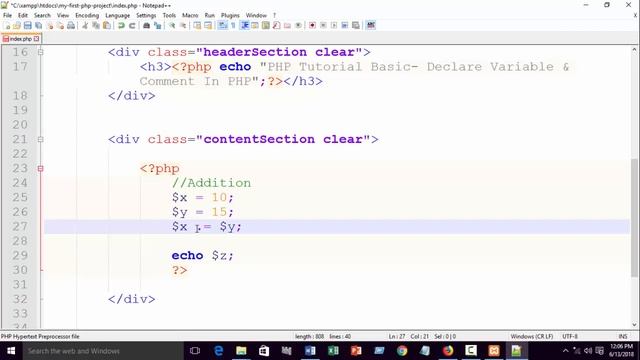The height and width of the screenshot is (360, 640).
Task: Toggle Show all characters icon
Action: [233, 26]
